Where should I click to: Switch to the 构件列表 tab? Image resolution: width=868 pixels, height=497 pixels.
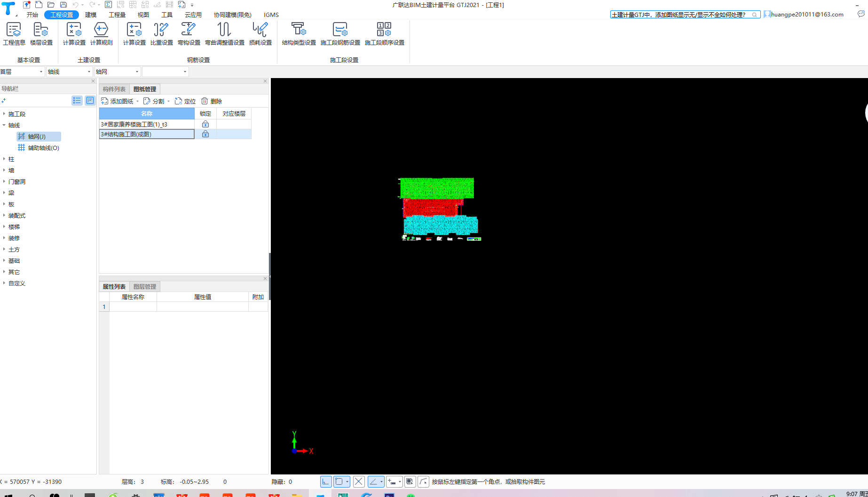(114, 89)
